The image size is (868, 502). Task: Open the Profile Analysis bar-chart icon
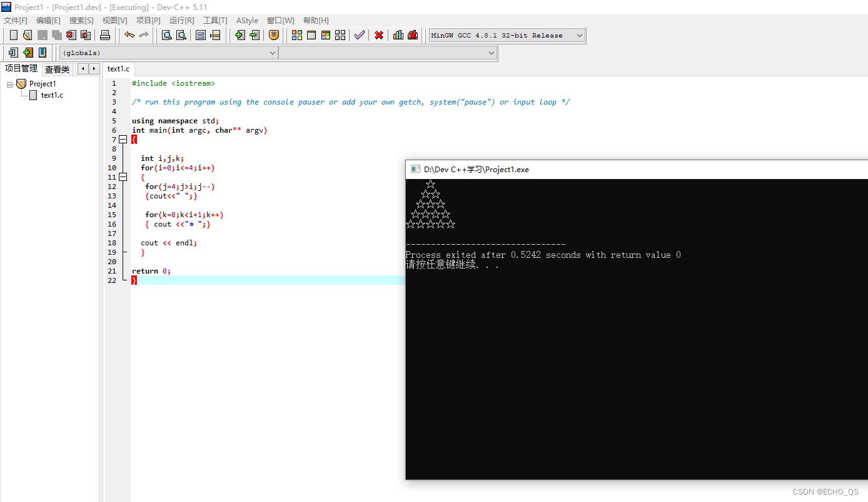[x=398, y=35]
